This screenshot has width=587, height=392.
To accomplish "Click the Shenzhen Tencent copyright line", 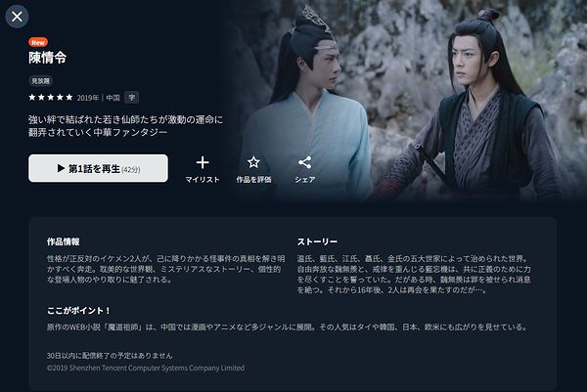I will 146,368.
